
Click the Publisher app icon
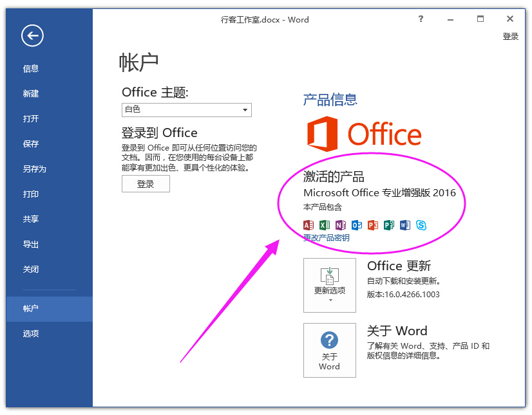(389, 225)
